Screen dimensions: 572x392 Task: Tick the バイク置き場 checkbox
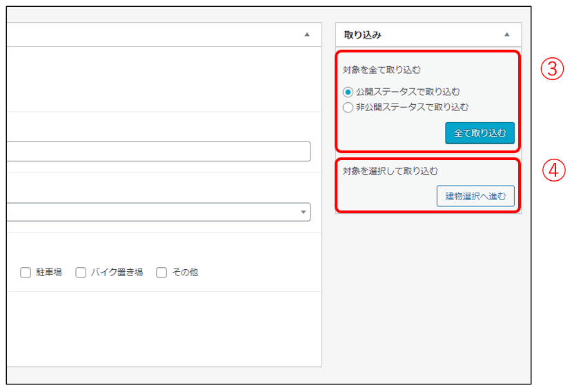pyautogui.click(x=81, y=273)
